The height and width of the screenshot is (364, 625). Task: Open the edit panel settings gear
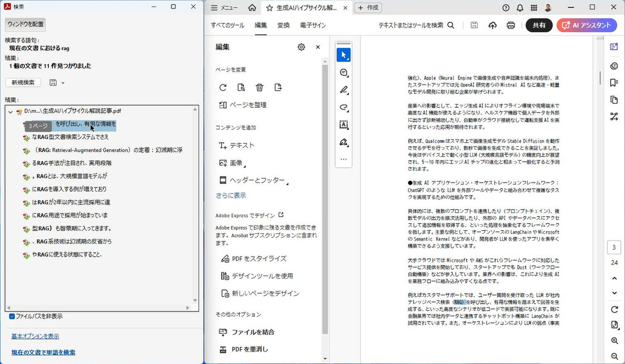pos(301,47)
